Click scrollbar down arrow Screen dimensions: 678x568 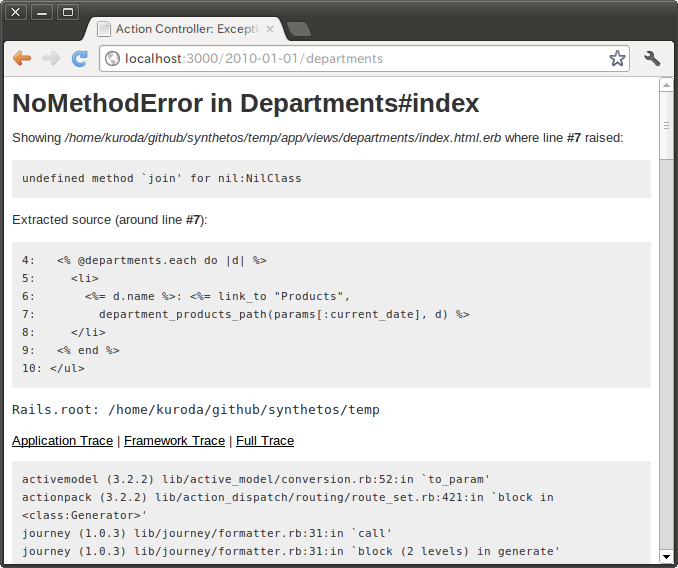point(667,556)
